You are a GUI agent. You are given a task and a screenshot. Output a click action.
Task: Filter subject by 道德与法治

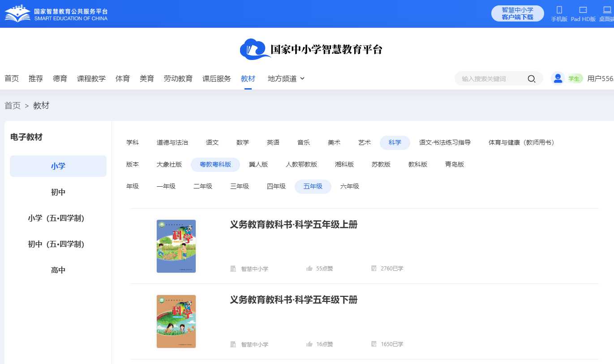tap(172, 142)
